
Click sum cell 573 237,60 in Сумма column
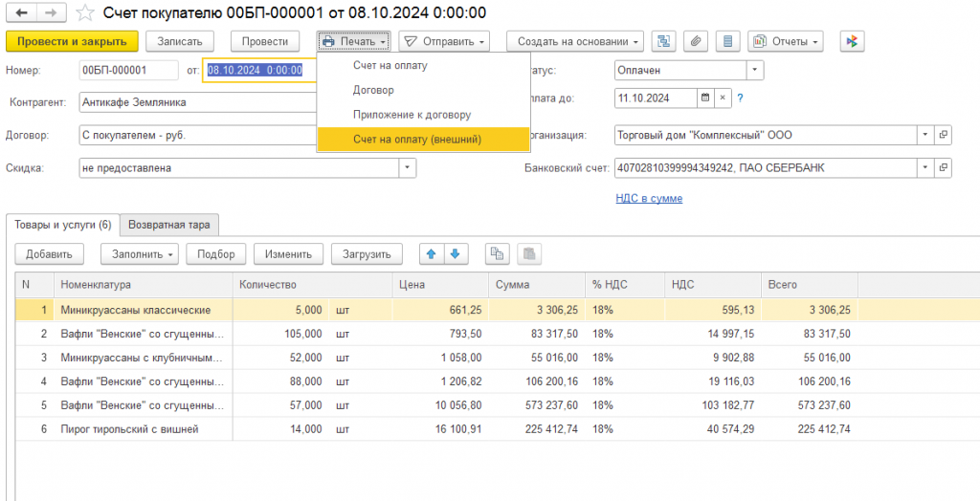point(537,405)
